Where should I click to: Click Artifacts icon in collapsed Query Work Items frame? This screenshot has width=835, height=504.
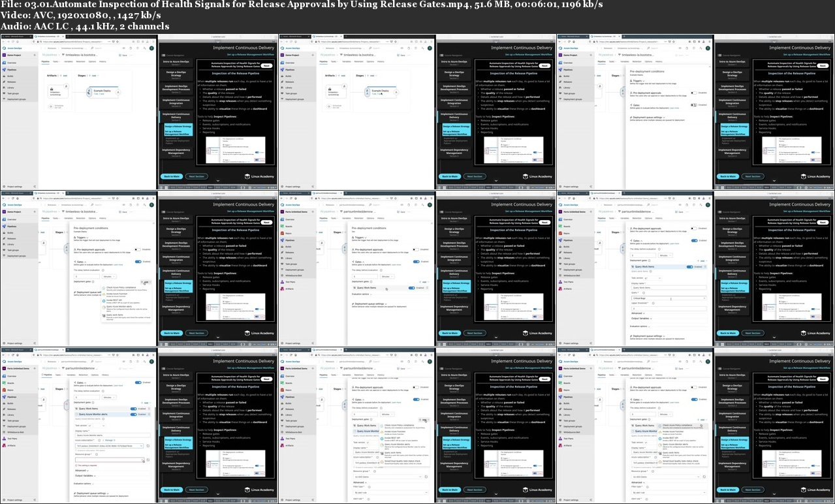(282, 289)
